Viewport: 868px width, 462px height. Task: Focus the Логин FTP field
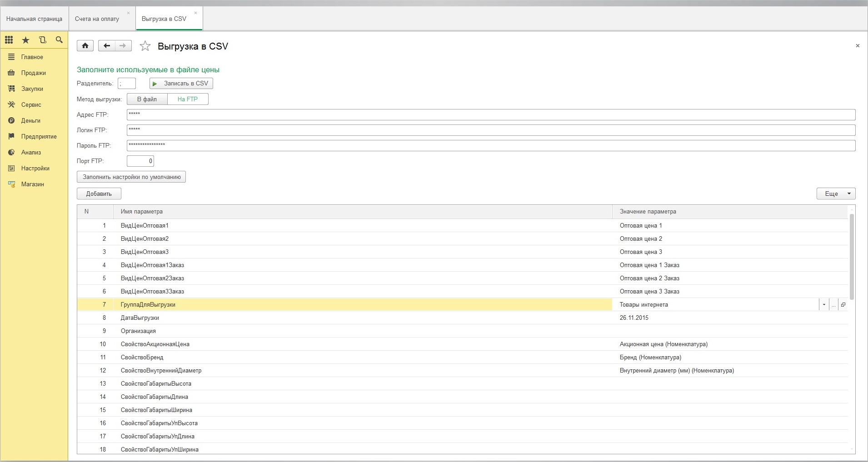491,130
